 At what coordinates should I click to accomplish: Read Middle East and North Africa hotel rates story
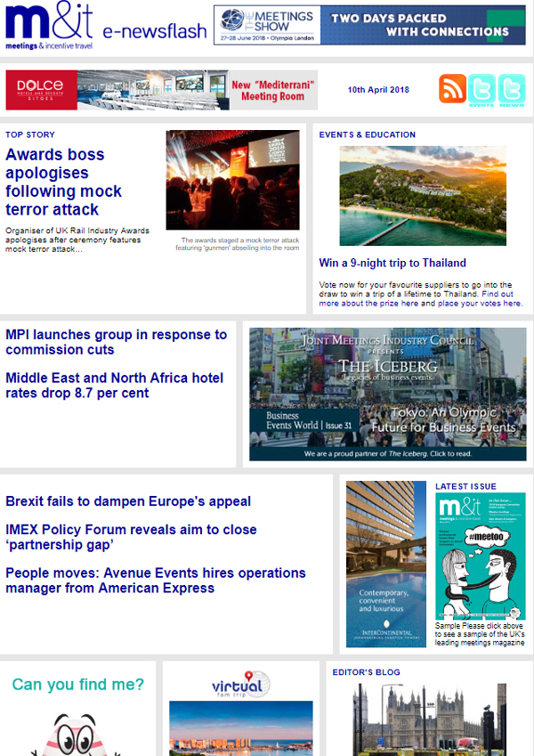pyautogui.click(x=114, y=385)
